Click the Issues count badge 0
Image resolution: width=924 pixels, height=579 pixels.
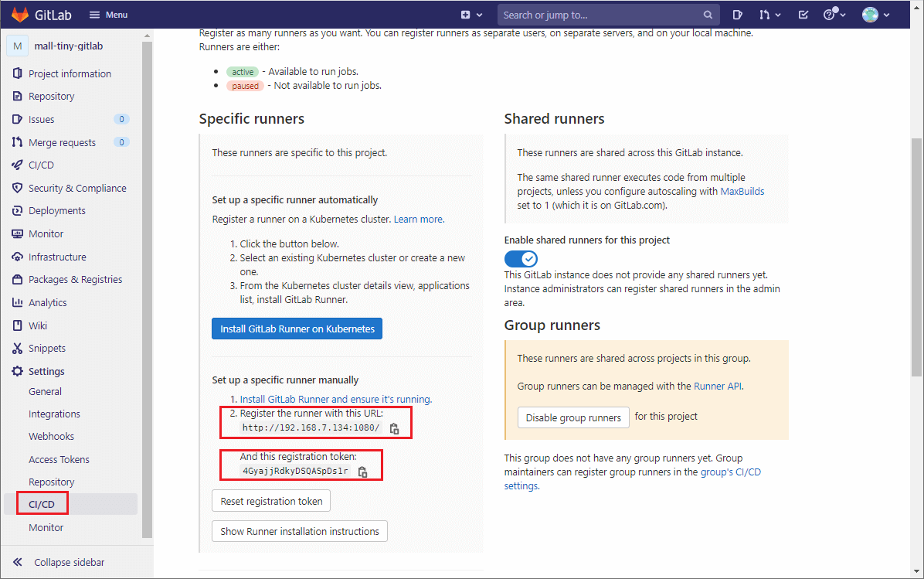point(121,119)
